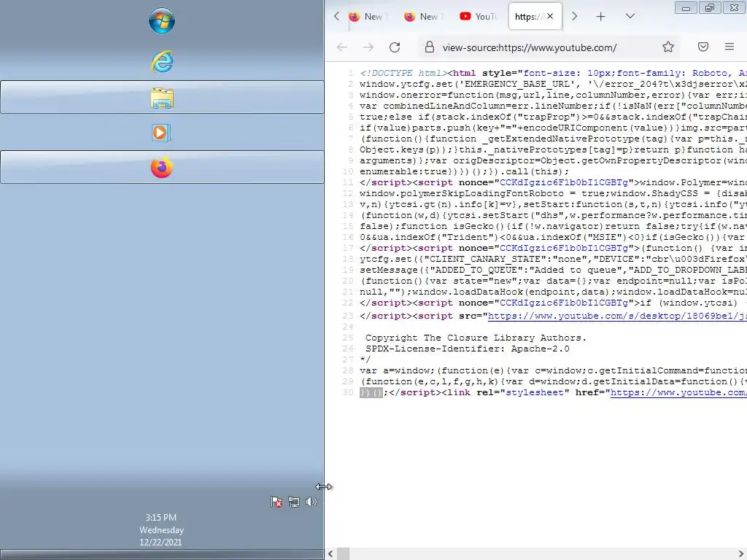Open youtube.com/s/desktop script link on line 23
This screenshot has height=560, width=747.
[x=617, y=316]
